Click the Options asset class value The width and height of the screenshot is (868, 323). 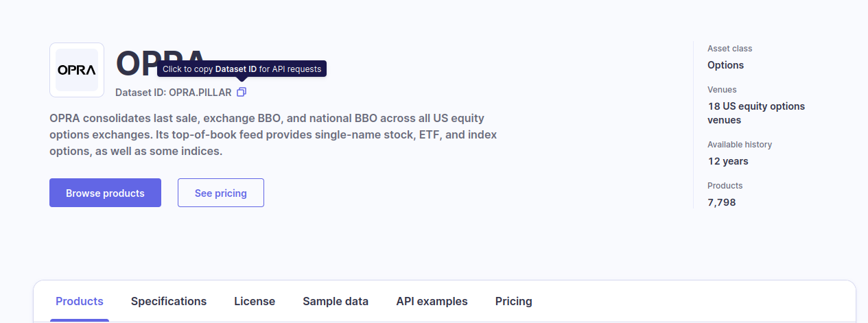725,65
